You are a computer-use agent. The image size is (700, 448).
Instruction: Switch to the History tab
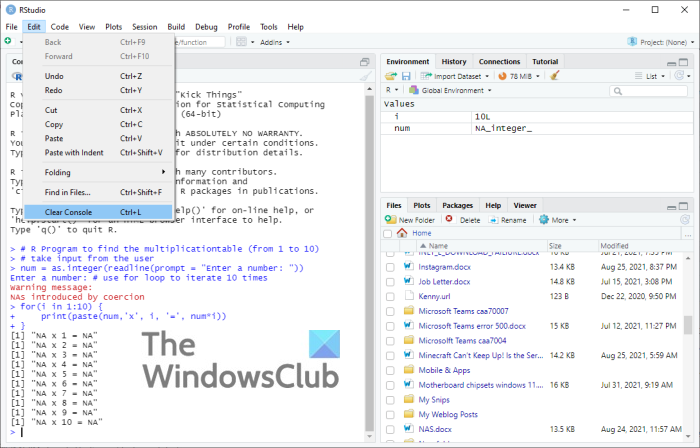[454, 62]
